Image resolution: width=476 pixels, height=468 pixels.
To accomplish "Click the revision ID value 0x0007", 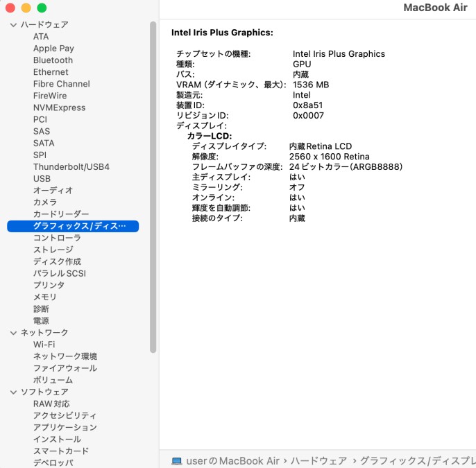I will [308, 116].
